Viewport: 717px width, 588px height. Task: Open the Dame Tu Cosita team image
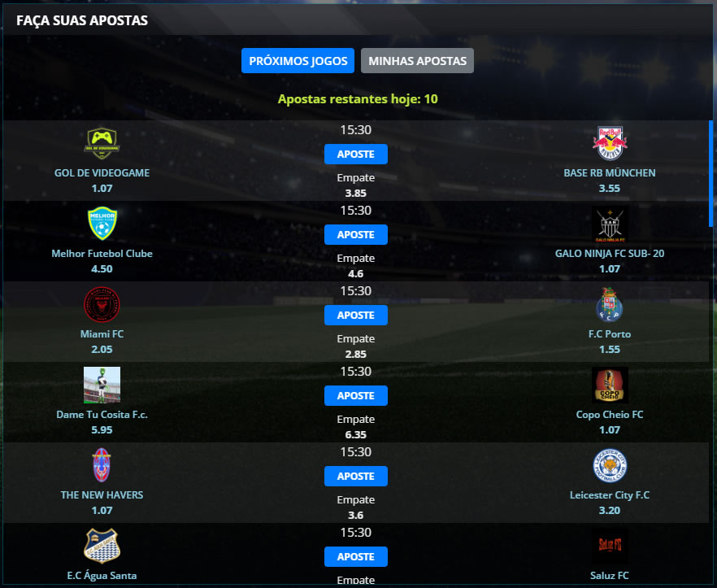[x=102, y=385]
